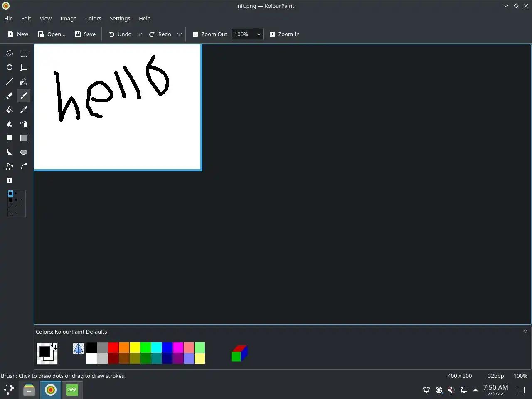Screen dimensions: 532x399
Task: Open the Colors menu
Action: point(93,18)
